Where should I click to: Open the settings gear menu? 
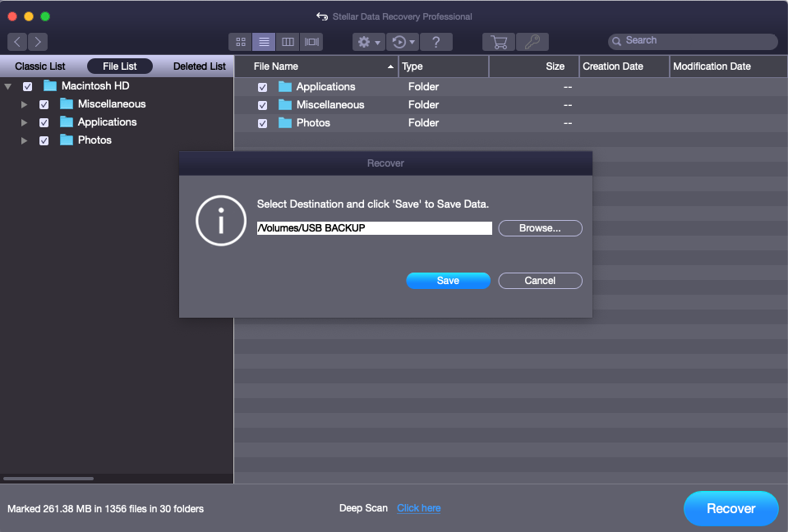[x=368, y=42]
